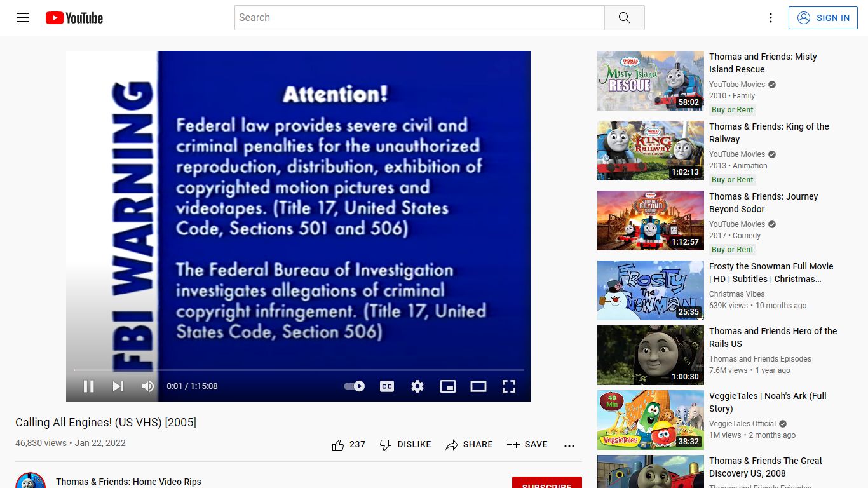
Task: Open Misty Island Rescue thumbnail
Action: tap(651, 81)
